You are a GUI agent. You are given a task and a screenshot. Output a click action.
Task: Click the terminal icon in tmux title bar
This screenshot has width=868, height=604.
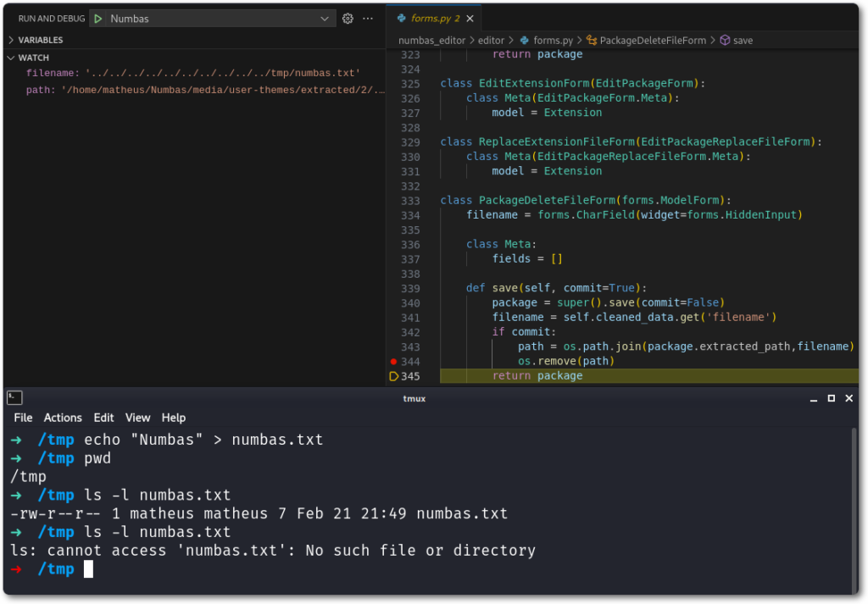point(14,398)
